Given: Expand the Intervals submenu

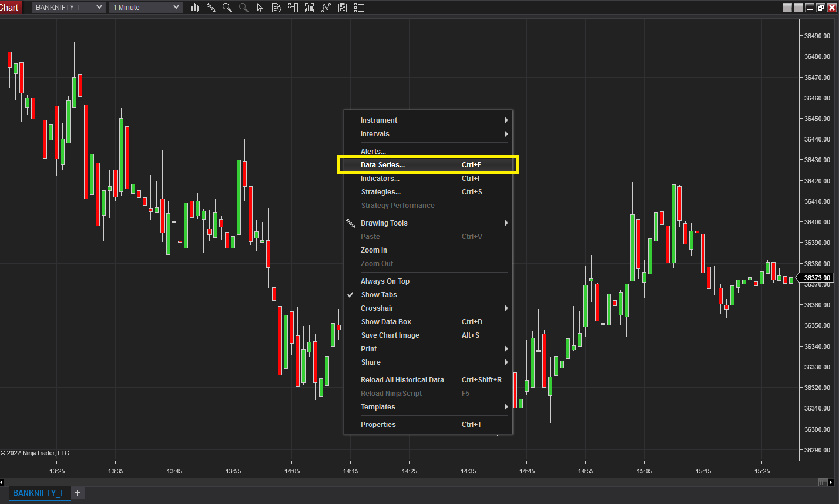Looking at the screenshot, I should (428, 134).
